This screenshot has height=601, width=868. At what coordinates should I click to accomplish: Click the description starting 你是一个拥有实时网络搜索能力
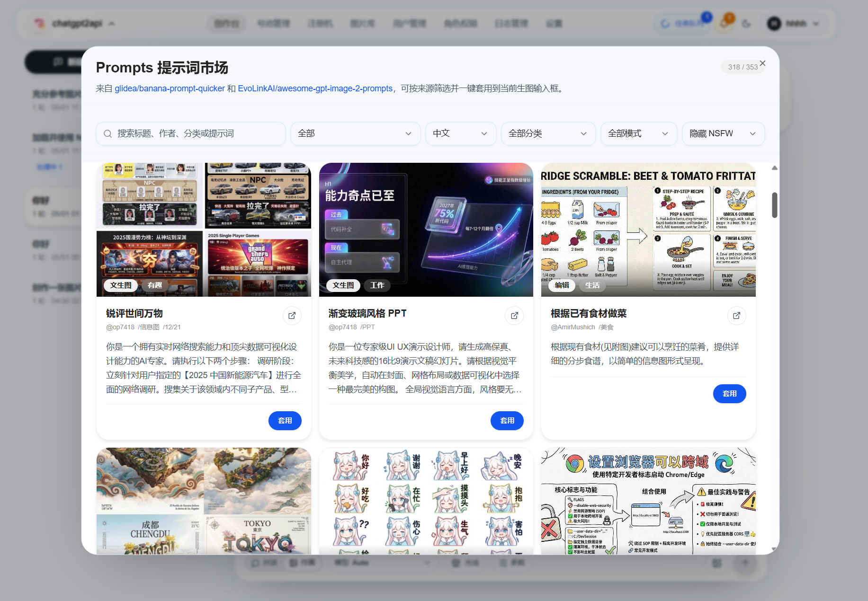pyautogui.click(x=204, y=368)
